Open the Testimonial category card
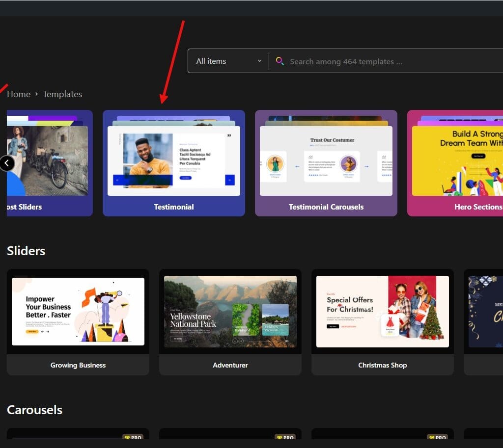The width and height of the screenshot is (503, 448). (174, 163)
